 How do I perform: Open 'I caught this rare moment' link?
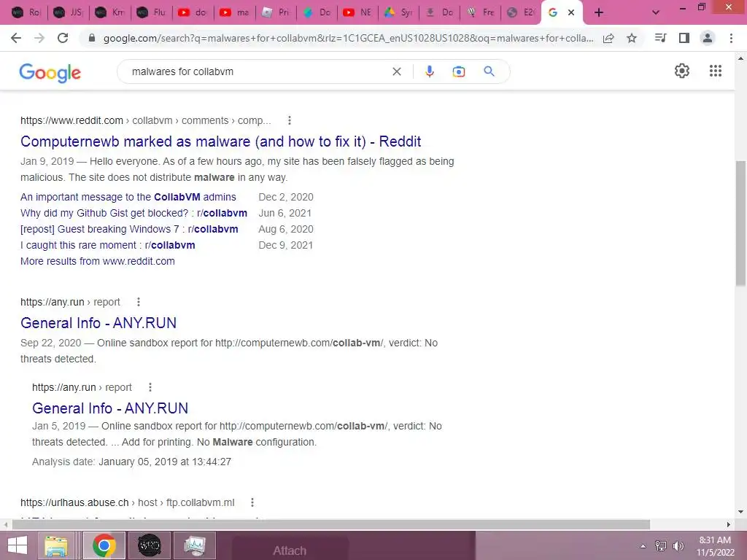point(108,245)
